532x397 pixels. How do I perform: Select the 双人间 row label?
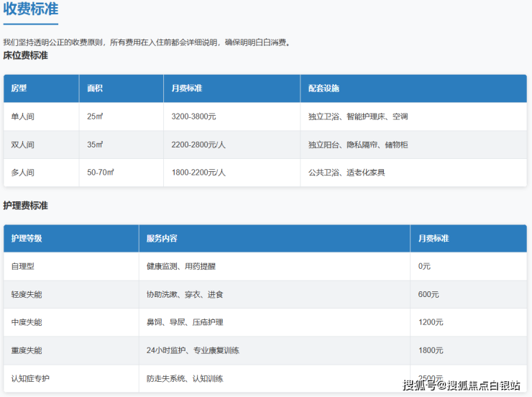[22, 145]
